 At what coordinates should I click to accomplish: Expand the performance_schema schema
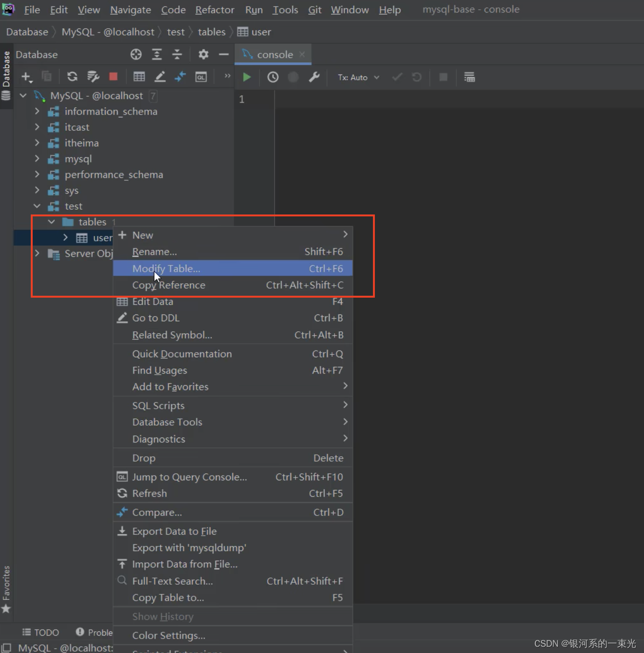tap(37, 175)
